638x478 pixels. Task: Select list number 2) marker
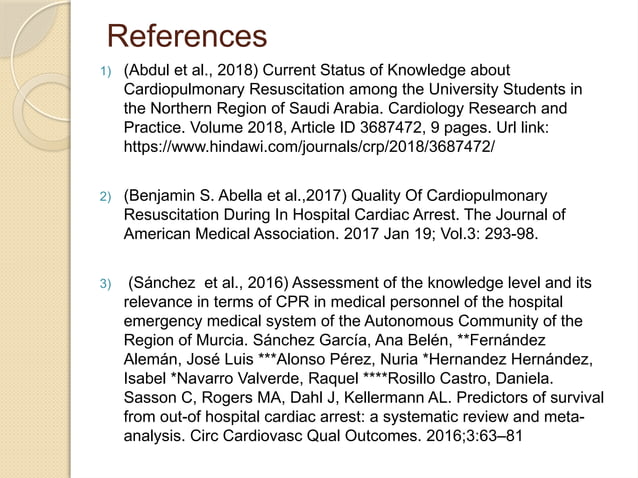[105, 197]
